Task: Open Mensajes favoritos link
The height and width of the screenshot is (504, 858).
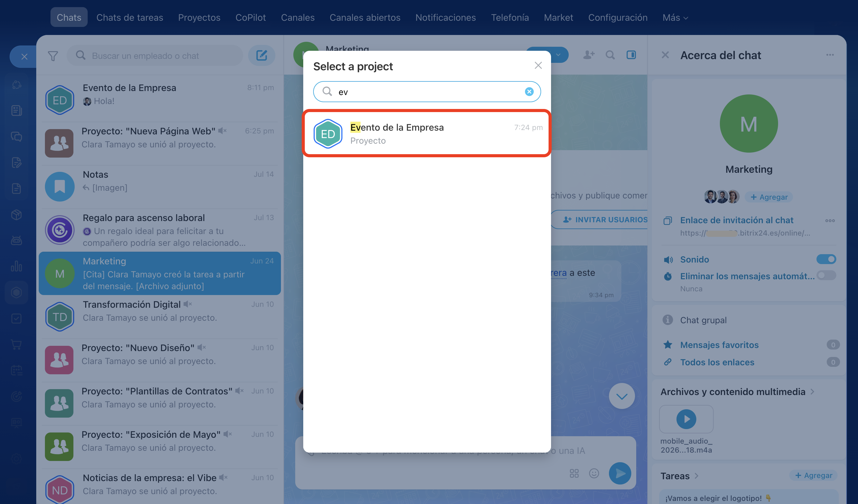Action: coord(719,345)
